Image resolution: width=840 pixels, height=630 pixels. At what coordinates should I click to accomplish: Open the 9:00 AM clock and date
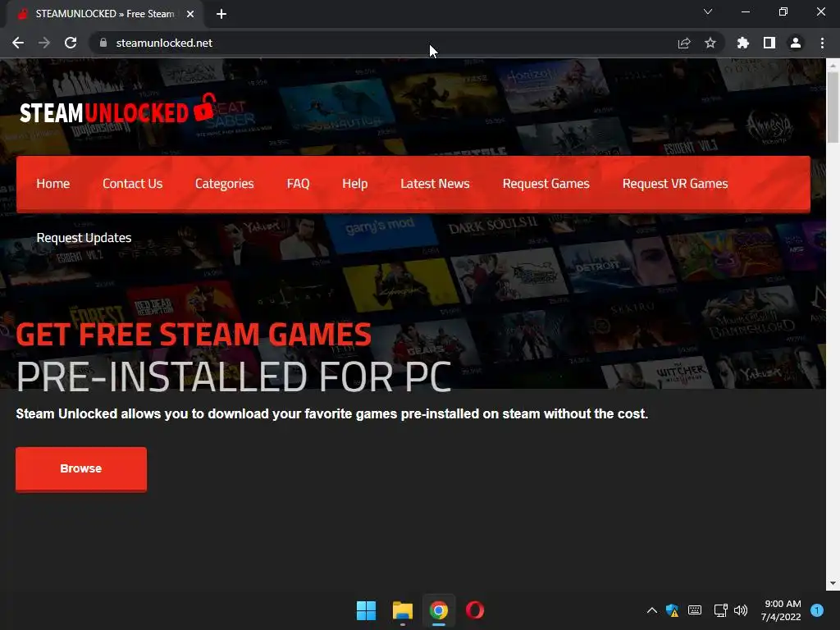pos(781,610)
